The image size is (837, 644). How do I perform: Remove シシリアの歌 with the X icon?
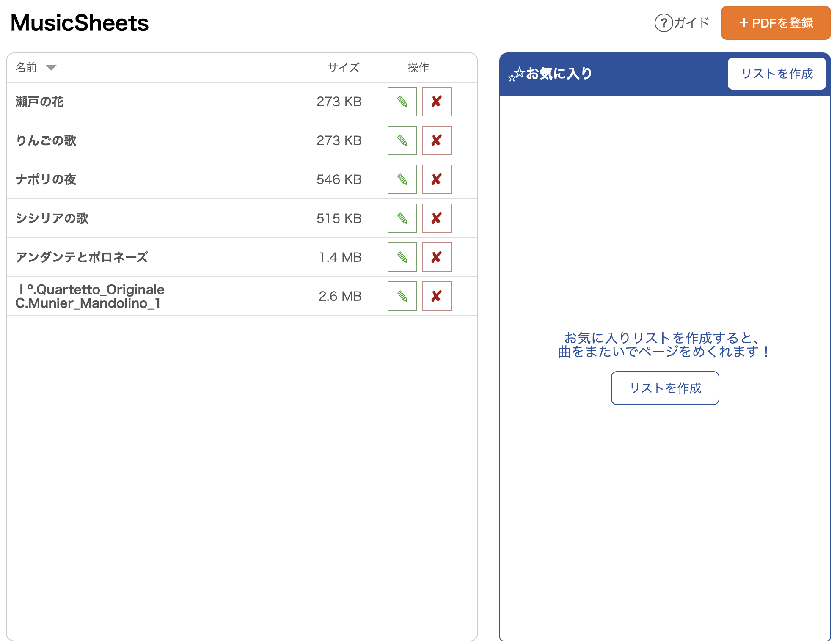[x=436, y=218]
